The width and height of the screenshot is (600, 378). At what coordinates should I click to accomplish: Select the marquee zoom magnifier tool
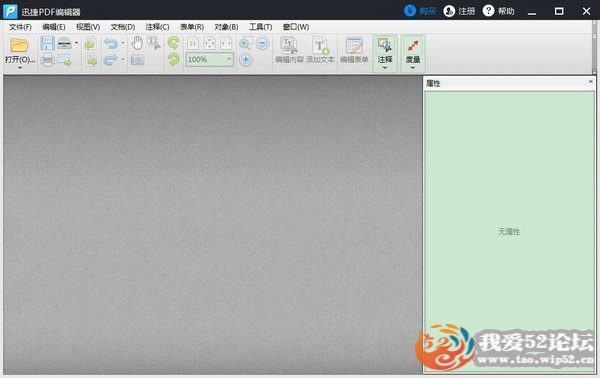[x=245, y=43]
